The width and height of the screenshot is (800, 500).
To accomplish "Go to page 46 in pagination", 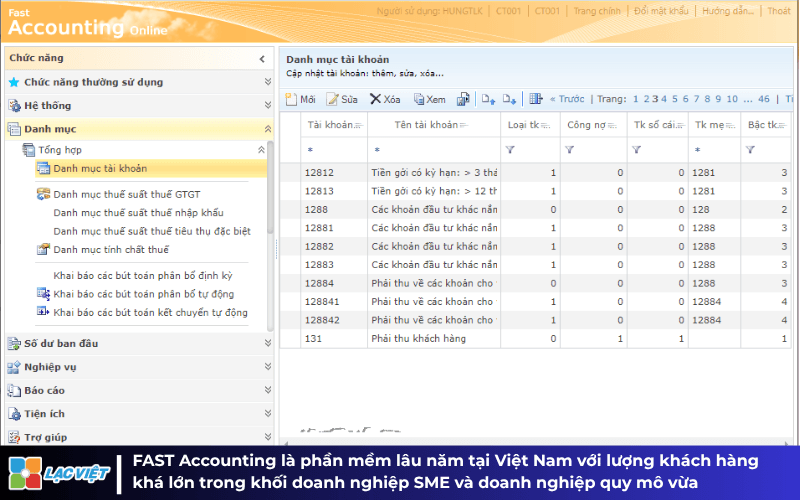I will pyautogui.click(x=764, y=99).
